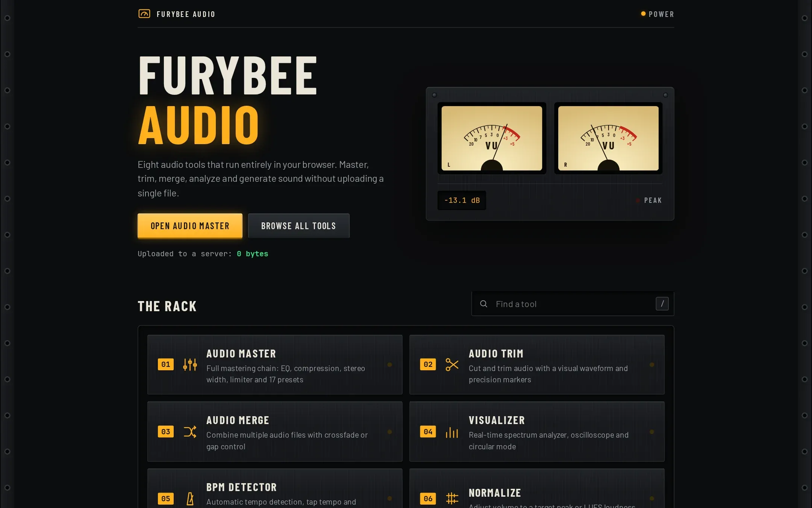Click the left channel VU meter
This screenshot has width=812, height=508.
[x=492, y=138]
